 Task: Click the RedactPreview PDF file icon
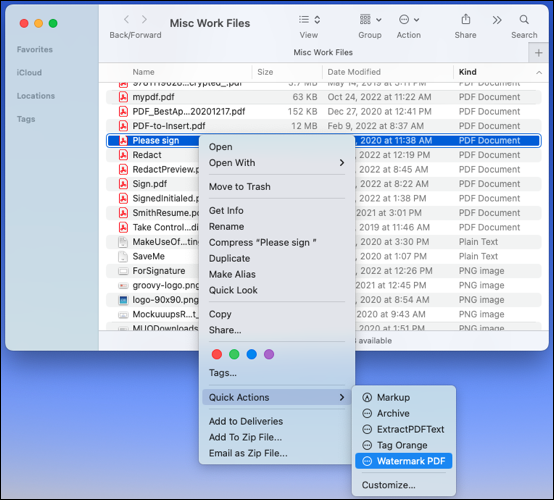coord(123,169)
